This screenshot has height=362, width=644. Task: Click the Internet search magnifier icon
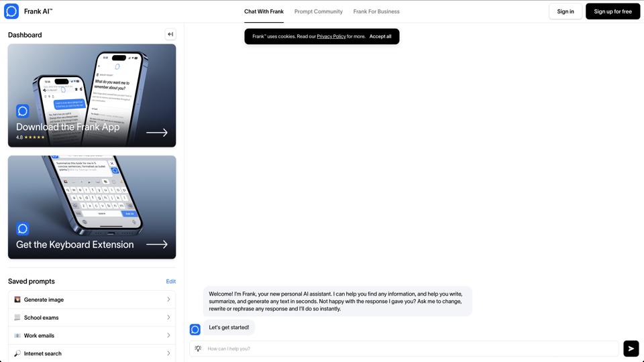pos(17,353)
